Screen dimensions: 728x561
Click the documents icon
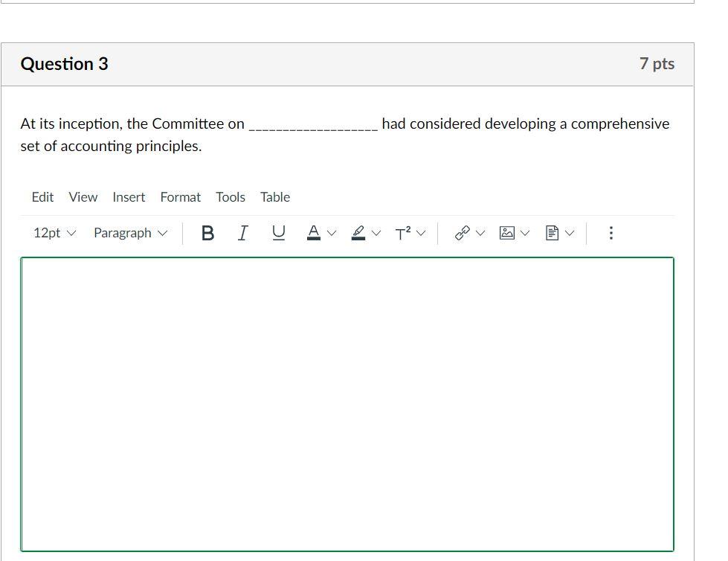[x=551, y=233]
